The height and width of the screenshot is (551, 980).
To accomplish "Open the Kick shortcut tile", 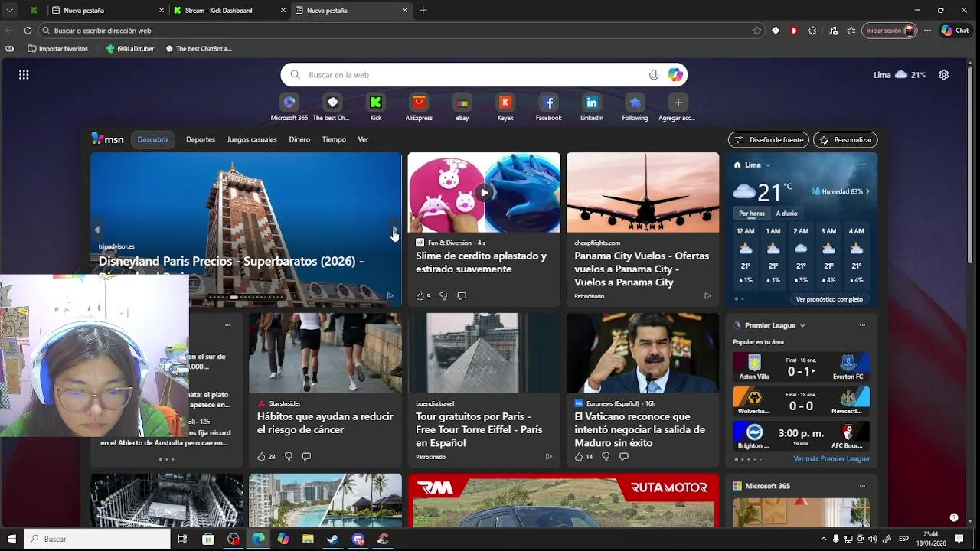I will click(375, 107).
